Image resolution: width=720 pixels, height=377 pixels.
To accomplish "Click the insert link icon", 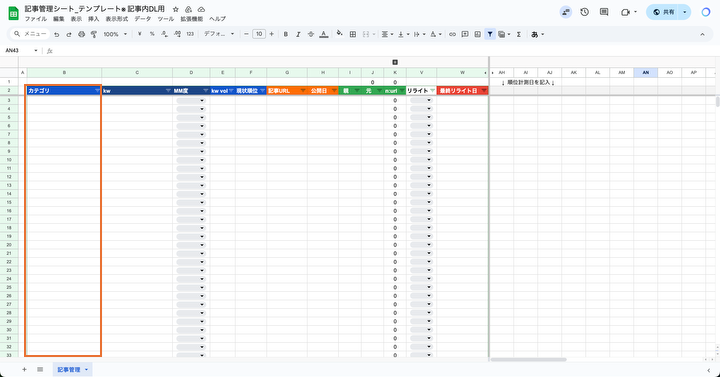I will 452,34.
